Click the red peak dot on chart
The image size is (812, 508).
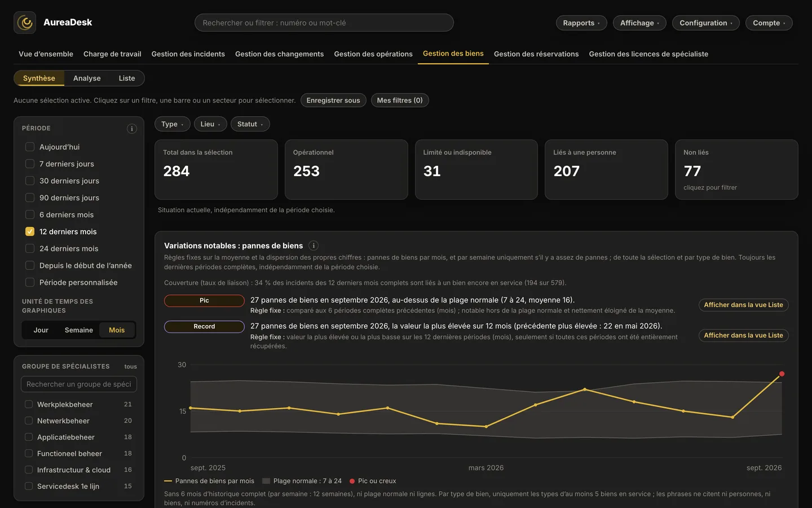pos(782,374)
